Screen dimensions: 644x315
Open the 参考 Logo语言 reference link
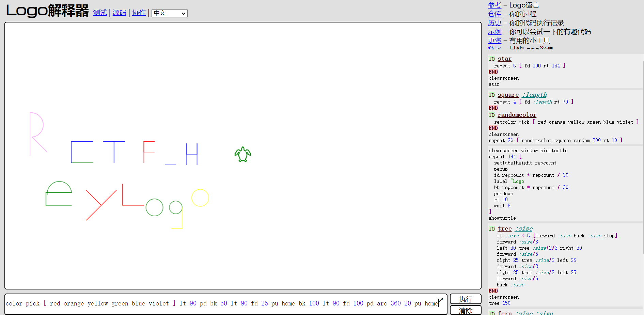pos(494,5)
